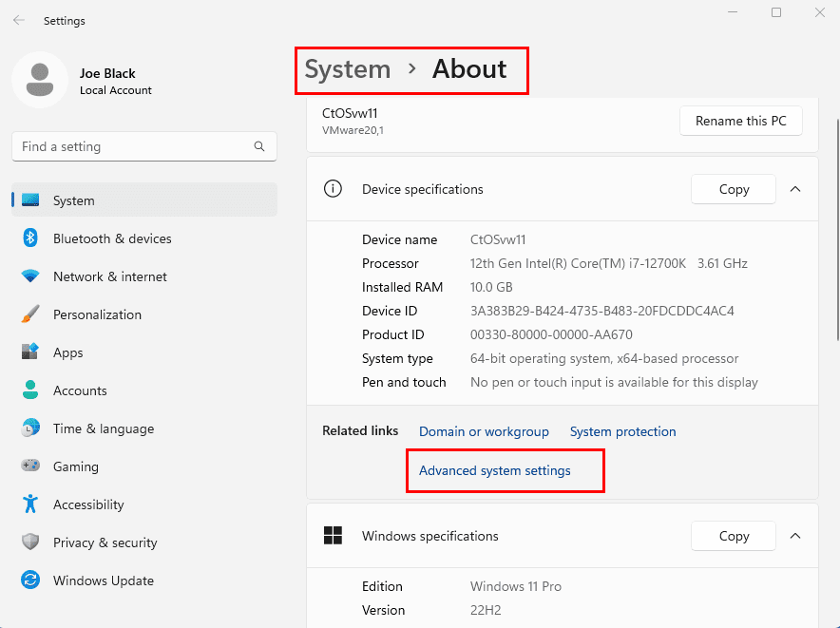Open System protection link
840x628 pixels.
[x=623, y=431]
